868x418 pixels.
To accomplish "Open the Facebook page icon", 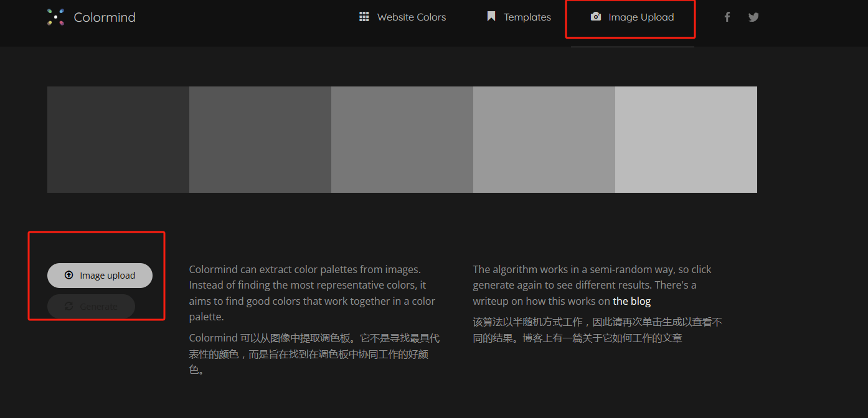I will (727, 17).
